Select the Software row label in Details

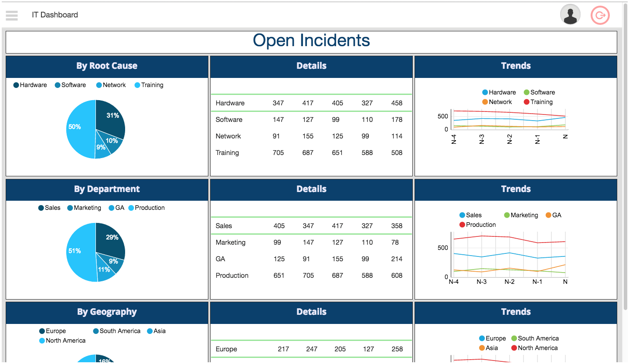pos(229,120)
